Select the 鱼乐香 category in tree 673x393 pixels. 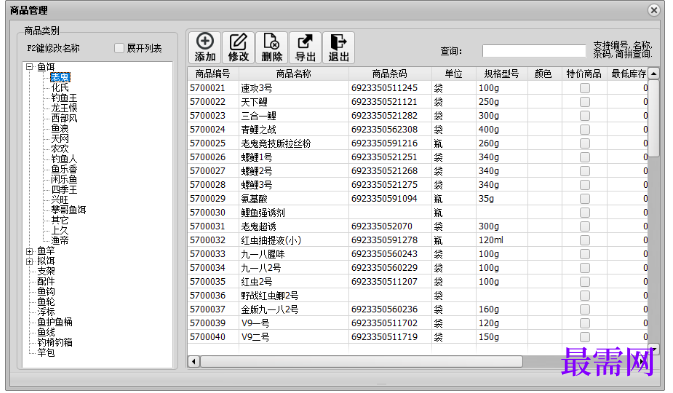click(64, 169)
